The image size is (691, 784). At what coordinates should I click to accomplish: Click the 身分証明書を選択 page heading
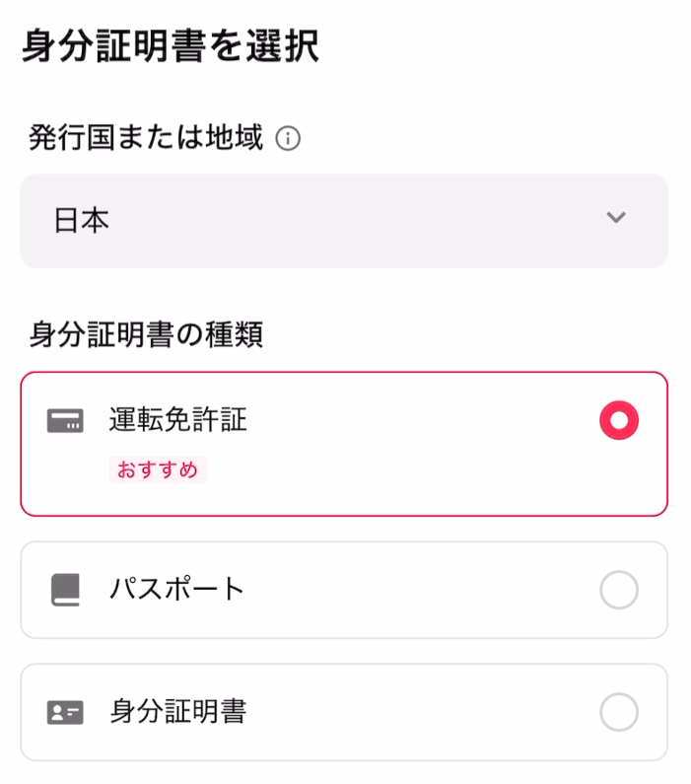click(x=170, y=45)
